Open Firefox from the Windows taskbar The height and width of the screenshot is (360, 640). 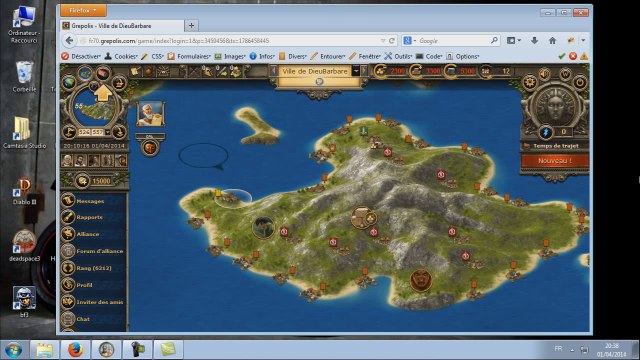(76, 350)
